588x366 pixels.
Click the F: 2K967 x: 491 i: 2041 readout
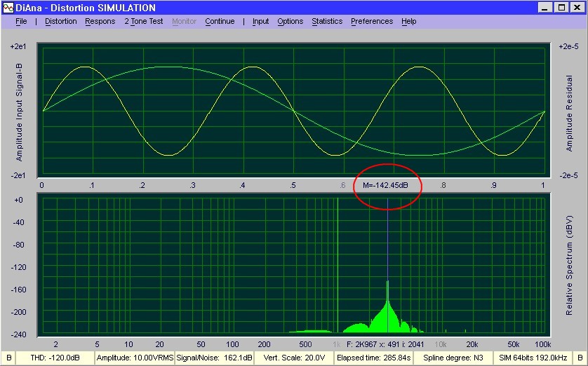[x=385, y=344]
